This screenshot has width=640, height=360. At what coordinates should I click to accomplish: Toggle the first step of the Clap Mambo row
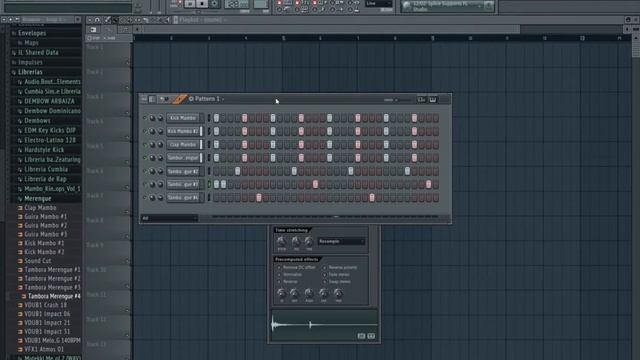pyautogui.click(x=216, y=145)
